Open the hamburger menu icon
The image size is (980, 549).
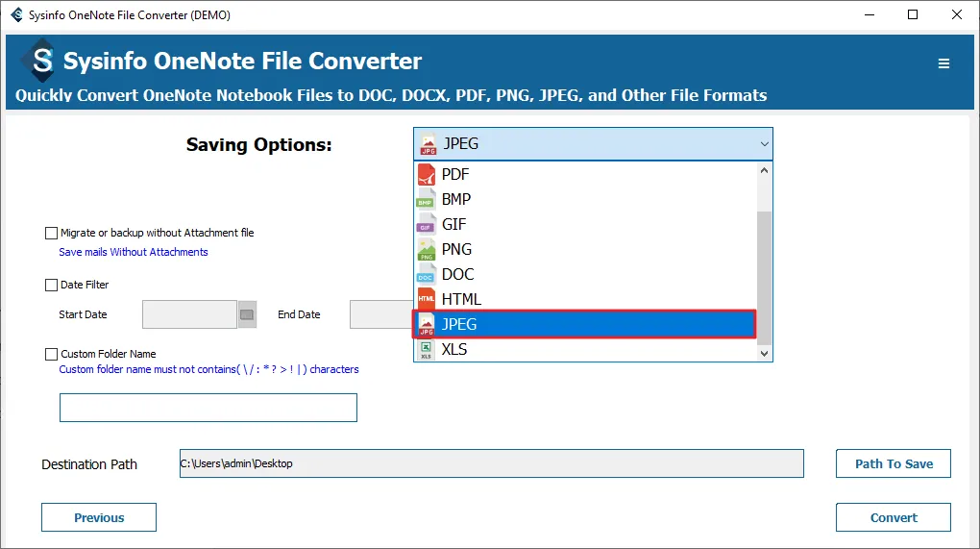click(x=943, y=63)
